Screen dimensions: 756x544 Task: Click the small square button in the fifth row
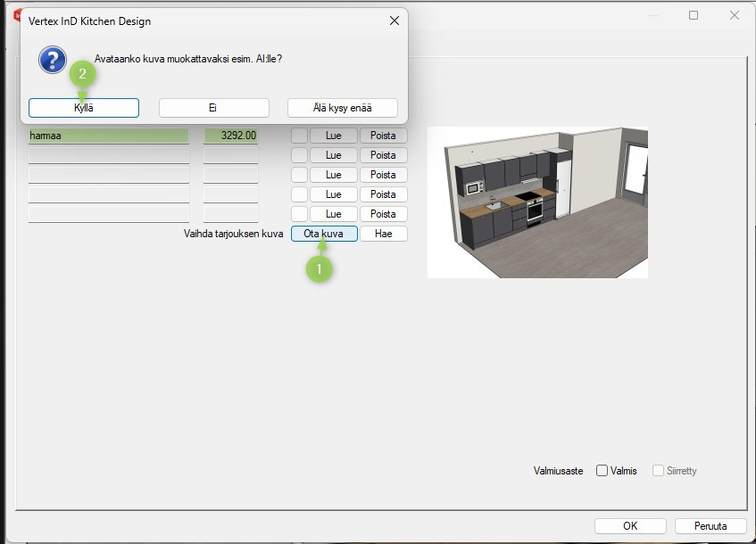[299, 214]
